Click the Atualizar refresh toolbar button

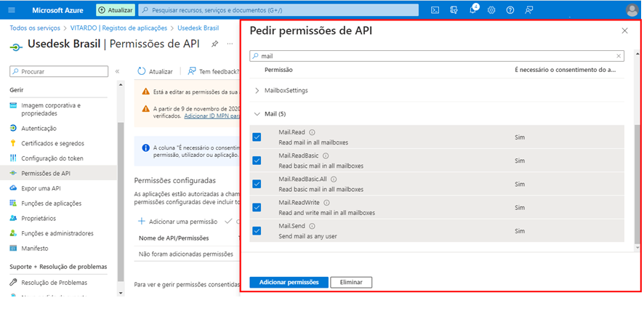click(x=155, y=71)
